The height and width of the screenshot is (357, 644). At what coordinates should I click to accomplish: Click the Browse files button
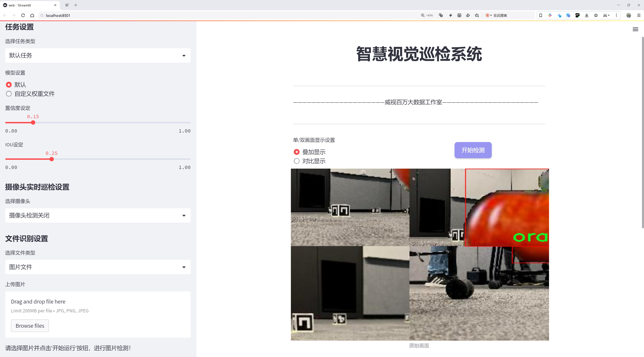[x=30, y=326]
